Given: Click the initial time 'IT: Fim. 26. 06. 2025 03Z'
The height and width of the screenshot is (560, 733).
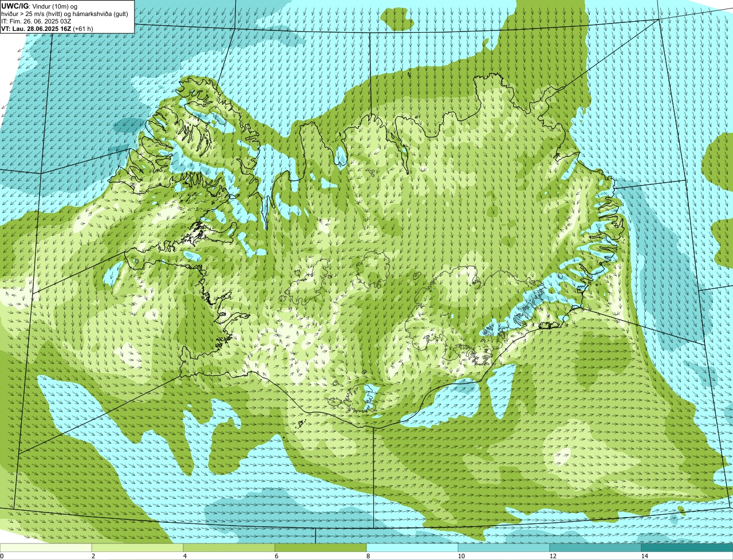Looking at the screenshot, I should (36, 21).
